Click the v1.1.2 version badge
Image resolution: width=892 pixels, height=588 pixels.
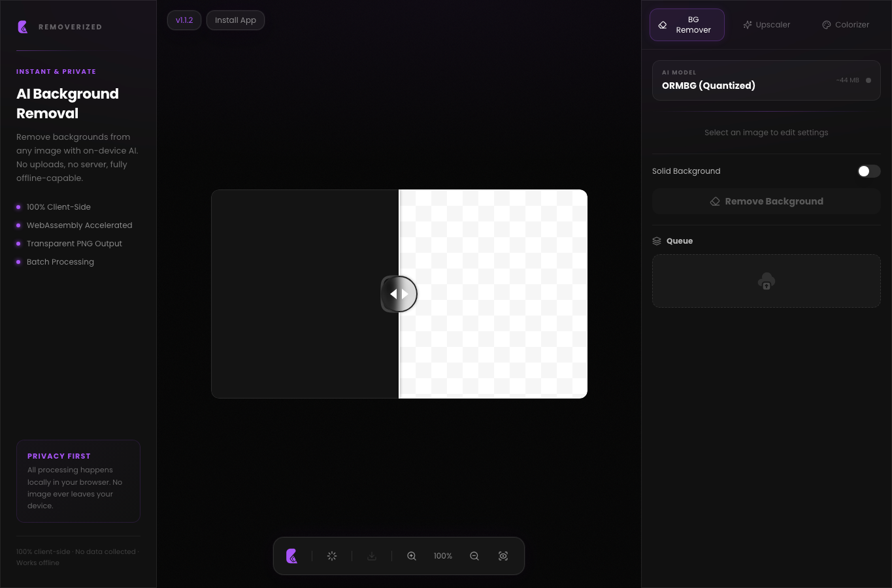coord(184,20)
